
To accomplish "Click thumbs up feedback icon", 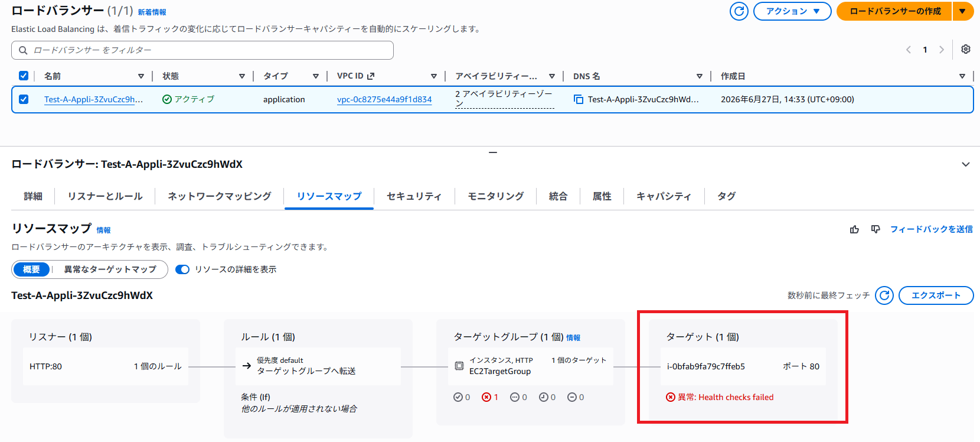I will pos(854,229).
